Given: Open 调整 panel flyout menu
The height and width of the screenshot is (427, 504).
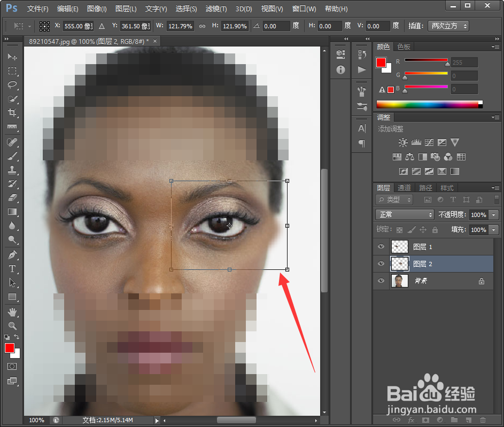Looking at the screenshot, I should pos(495,117).
